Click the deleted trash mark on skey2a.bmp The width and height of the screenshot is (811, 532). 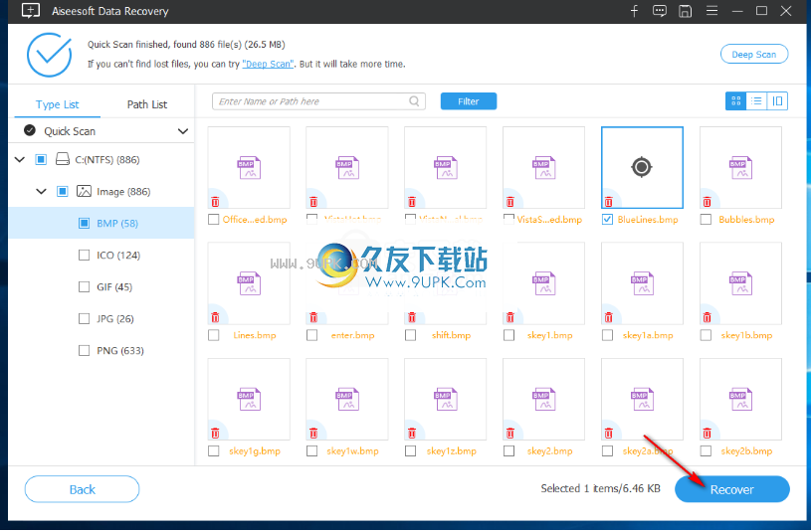pyautogui.click(x=609, y=434)
